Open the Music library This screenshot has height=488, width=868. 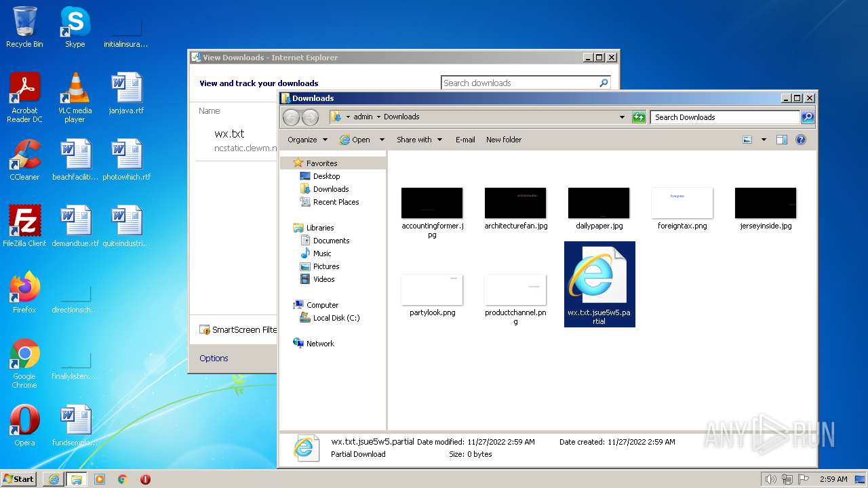click(322, 253)
